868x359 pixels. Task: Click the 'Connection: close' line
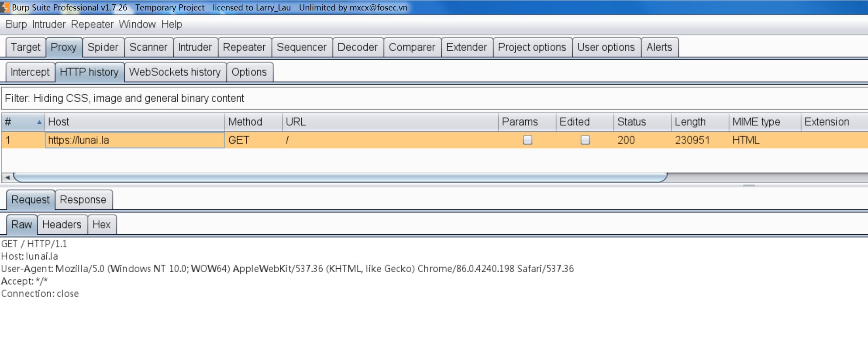(40, 294)
